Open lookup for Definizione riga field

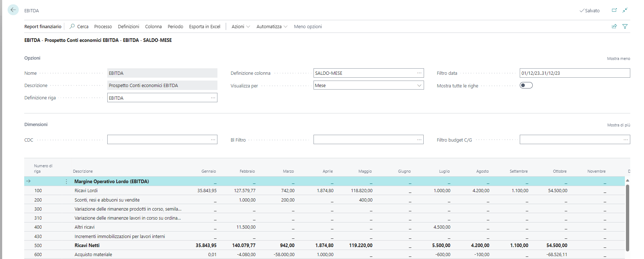tap(213, 98)
